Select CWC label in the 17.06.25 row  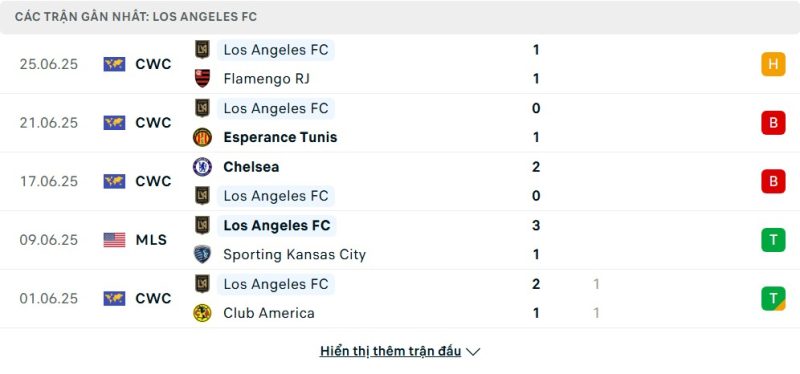[153, 181]
